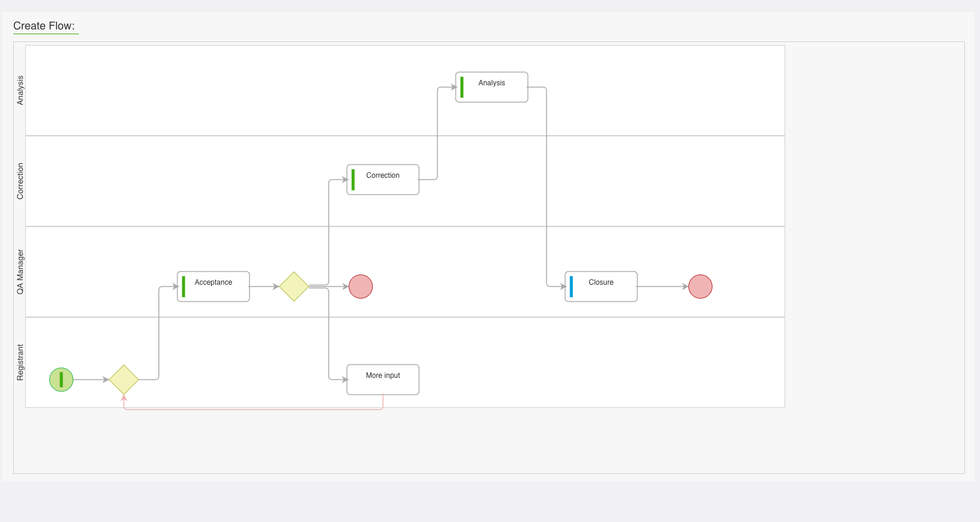980x522 pixels.
Task: Select the Analysis task box
Action: (x=492, y=87)
